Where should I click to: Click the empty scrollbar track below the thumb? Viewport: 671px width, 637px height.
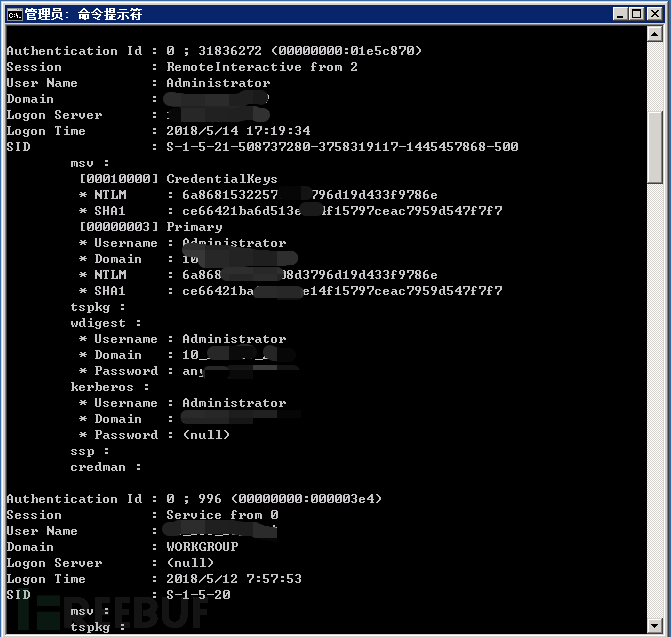pos(655,400)
